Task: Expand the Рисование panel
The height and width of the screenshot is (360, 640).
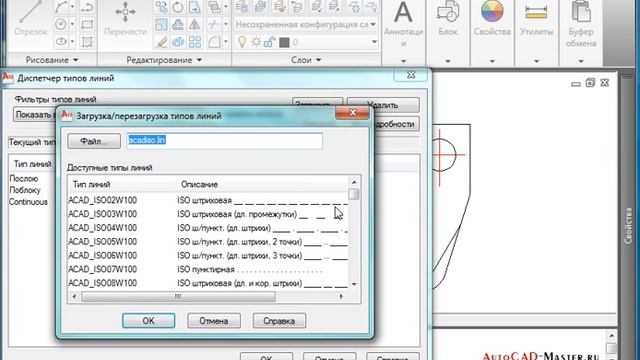Action: [x=52, y=60]
